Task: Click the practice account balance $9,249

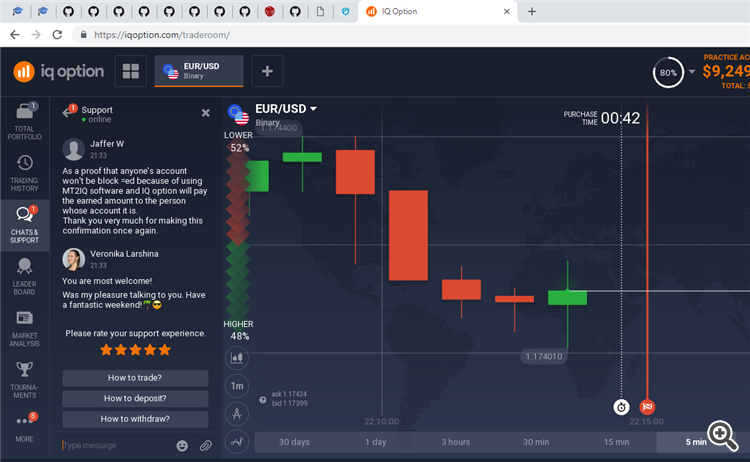Action: [x=726, y=72]
